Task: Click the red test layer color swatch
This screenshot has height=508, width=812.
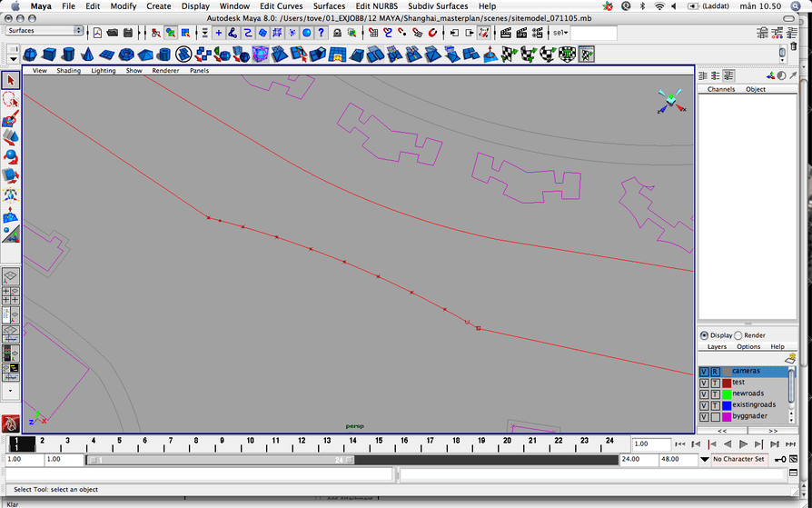Action: [x=727, y=383]
